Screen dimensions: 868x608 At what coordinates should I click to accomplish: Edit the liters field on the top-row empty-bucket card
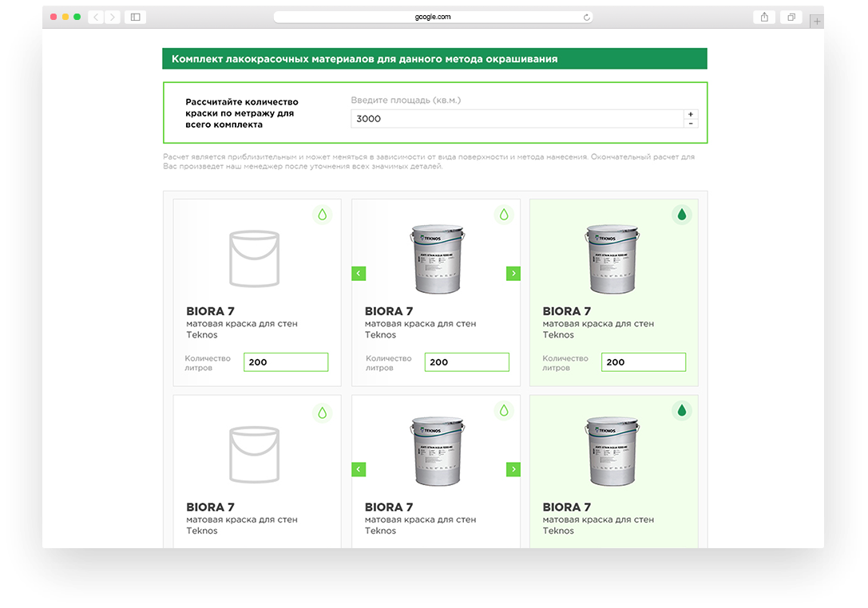286,362
